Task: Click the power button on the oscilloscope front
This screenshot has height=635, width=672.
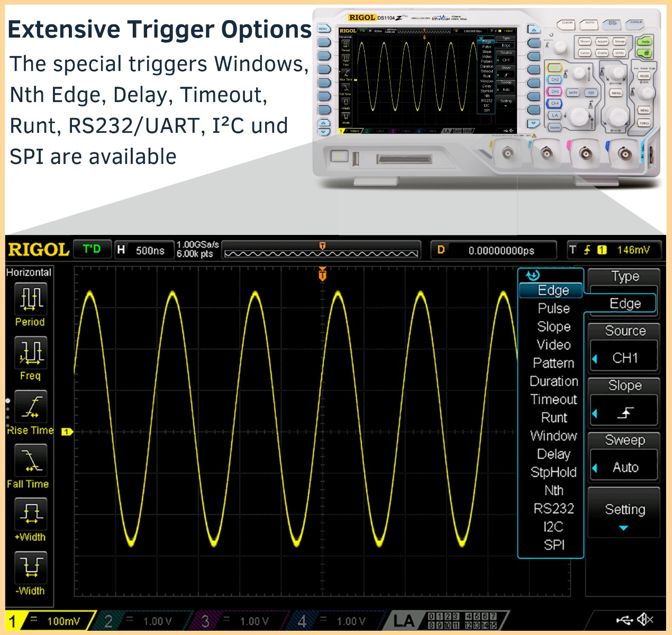Action: pos(339,156)
